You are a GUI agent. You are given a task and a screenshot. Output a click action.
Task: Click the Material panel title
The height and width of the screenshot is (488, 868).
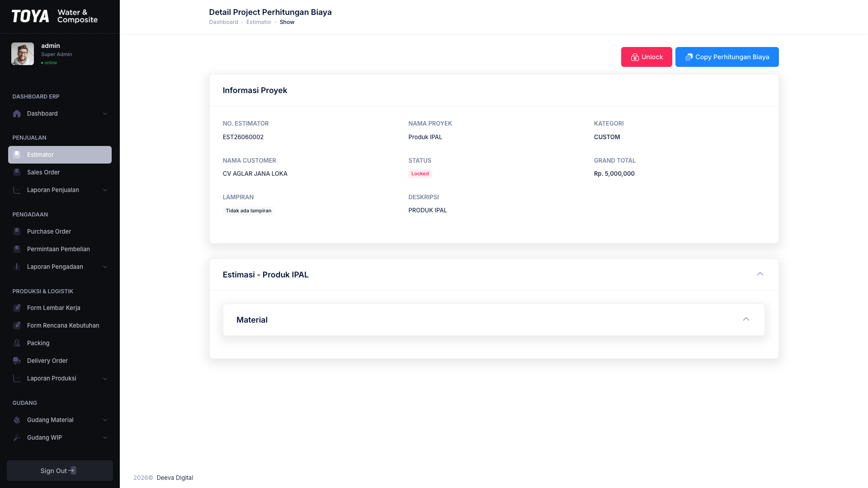[x=252, y=320]
